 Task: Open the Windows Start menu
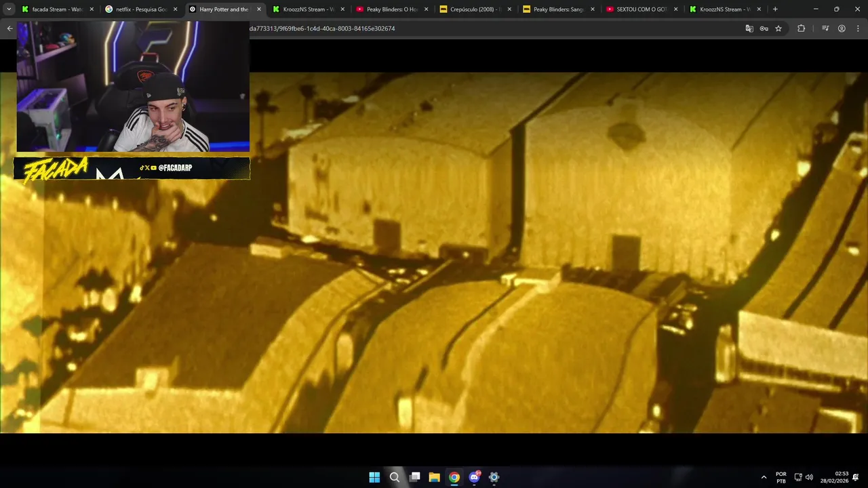tap(374, 477)
